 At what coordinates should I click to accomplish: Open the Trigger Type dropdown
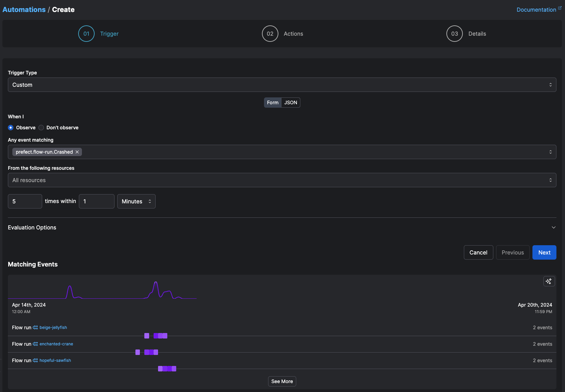tap(282, 84)
